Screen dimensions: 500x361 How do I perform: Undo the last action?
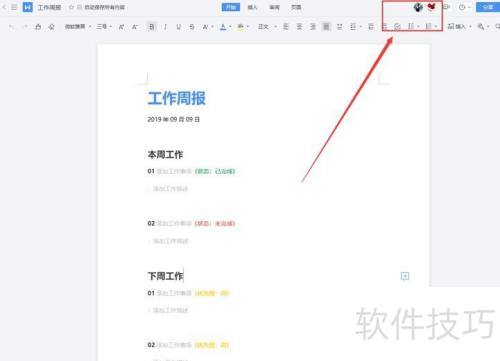point(11,27)
